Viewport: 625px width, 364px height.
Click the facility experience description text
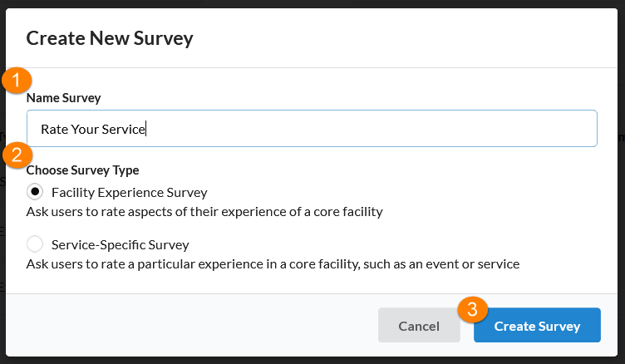click(x=204, y=212)
